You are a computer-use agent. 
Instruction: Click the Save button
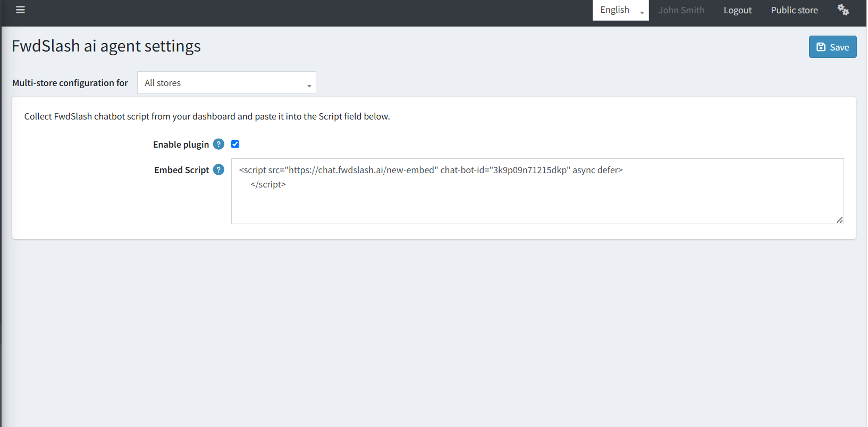click(x=832, y=47)
